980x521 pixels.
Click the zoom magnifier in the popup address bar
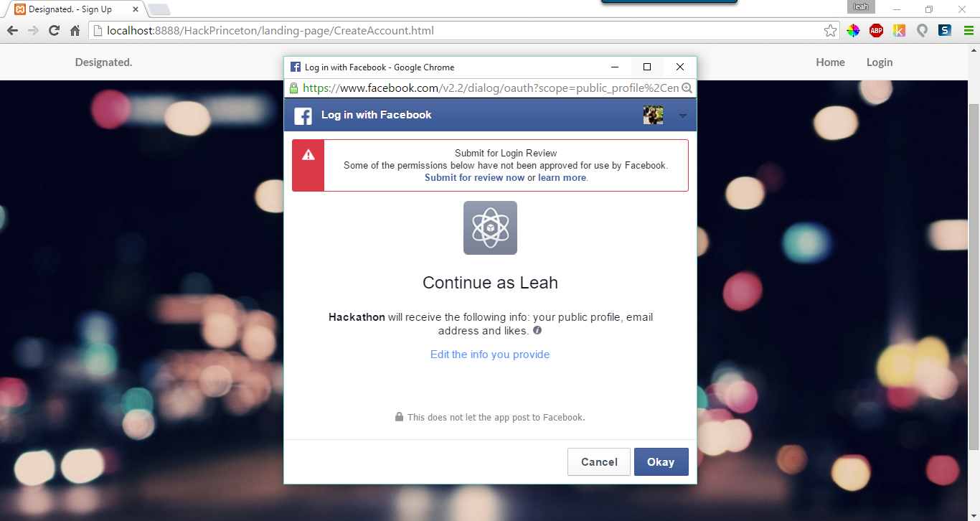pos(687,88)
